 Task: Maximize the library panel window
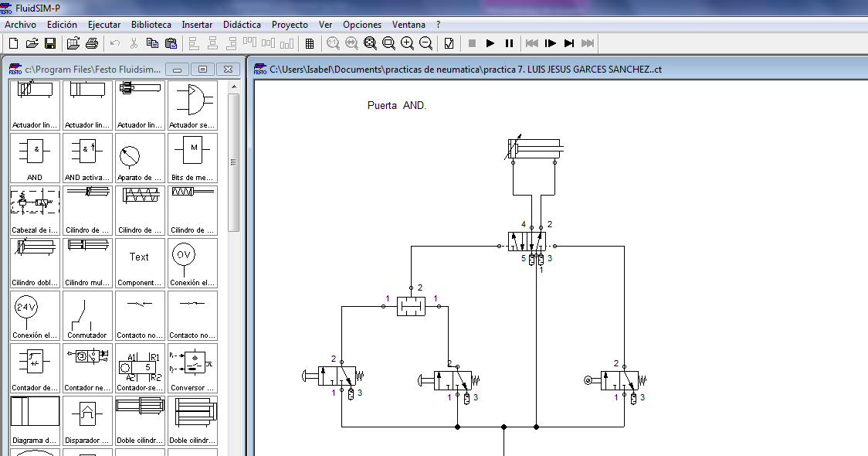202,70
